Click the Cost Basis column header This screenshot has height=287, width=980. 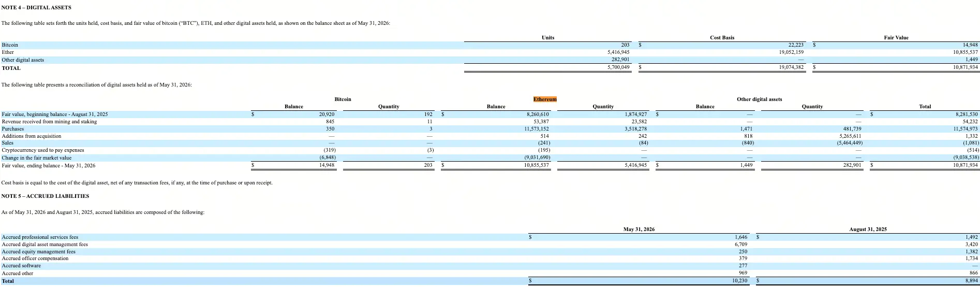(x=722, y=37)
